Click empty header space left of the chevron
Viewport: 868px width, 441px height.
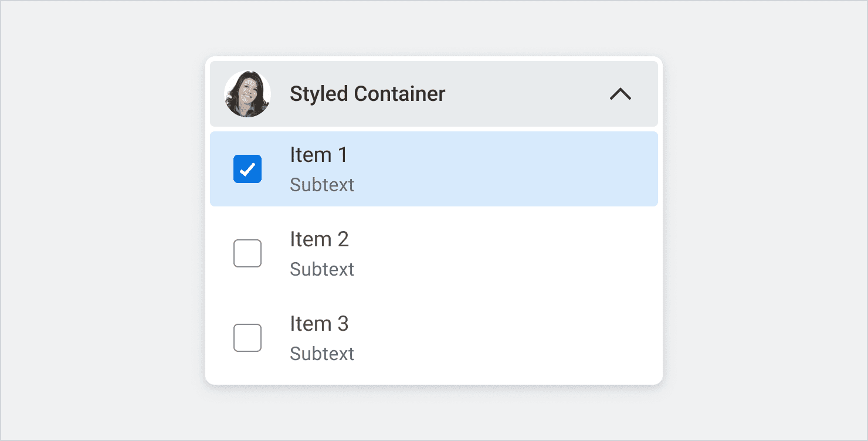pyautogui.click(x=528, y=94)
